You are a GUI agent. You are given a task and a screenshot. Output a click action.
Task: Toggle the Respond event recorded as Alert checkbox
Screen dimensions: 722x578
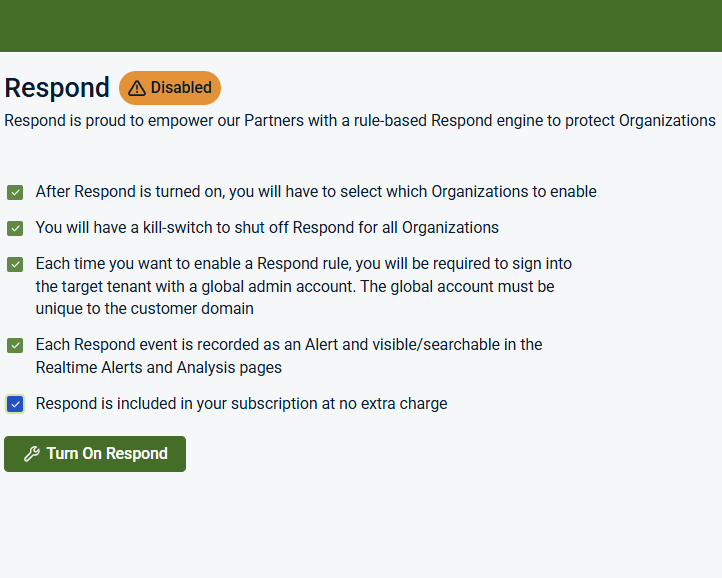(15, 345)
